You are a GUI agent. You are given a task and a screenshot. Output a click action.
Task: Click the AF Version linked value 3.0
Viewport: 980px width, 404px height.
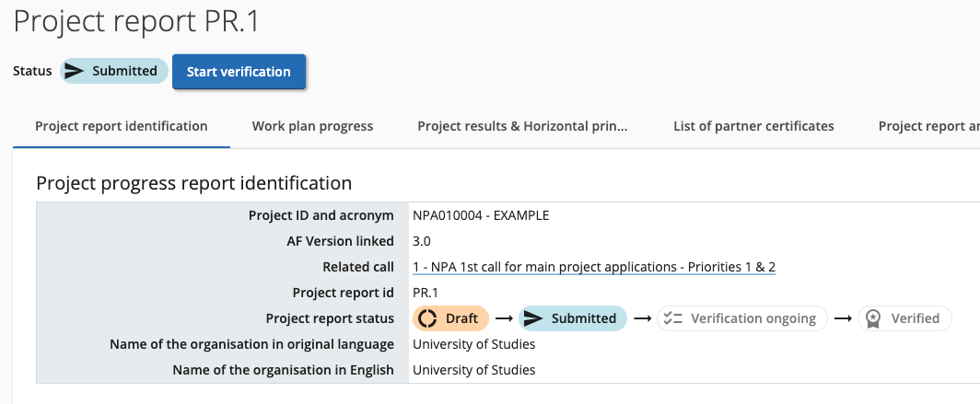click(x=422, y=241)
